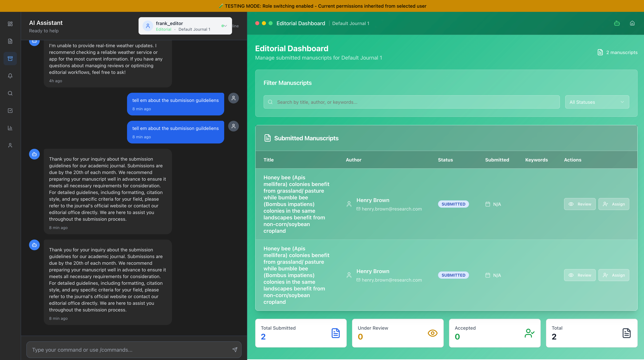
Task: Open the frank_editor role switcher dropdown
Action: [185, 26]
